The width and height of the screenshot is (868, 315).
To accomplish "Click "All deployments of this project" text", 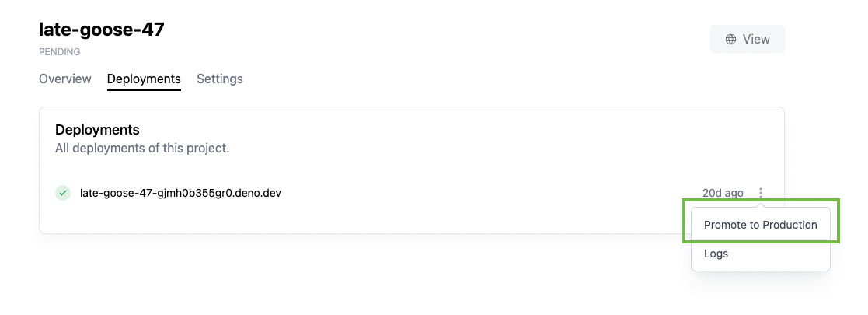I will pyautogui.click(x=142, y=148).
